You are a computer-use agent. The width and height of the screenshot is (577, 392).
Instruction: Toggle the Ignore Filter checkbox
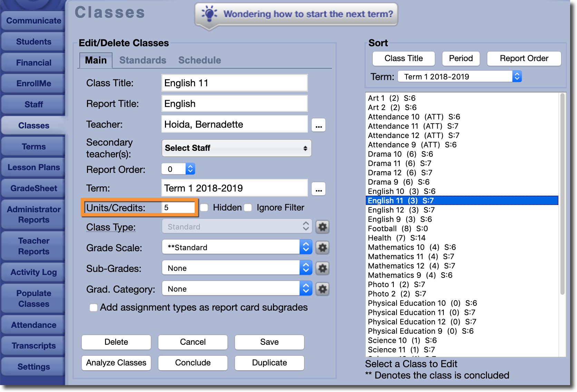248,208
